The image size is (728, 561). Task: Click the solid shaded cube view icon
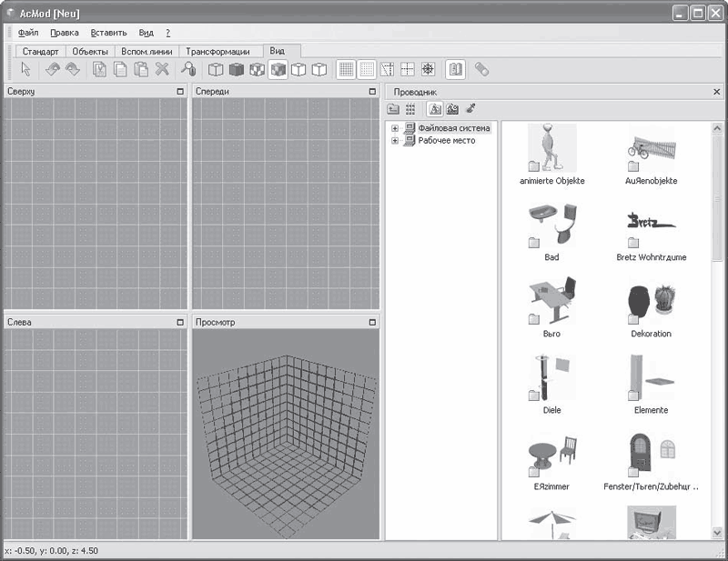click(x=237, y=69)
